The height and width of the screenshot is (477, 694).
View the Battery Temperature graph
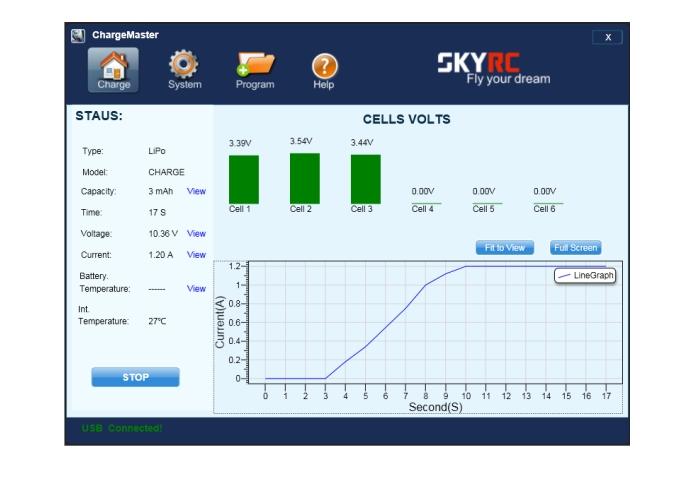pyautogui.click(x=196, y=289)
